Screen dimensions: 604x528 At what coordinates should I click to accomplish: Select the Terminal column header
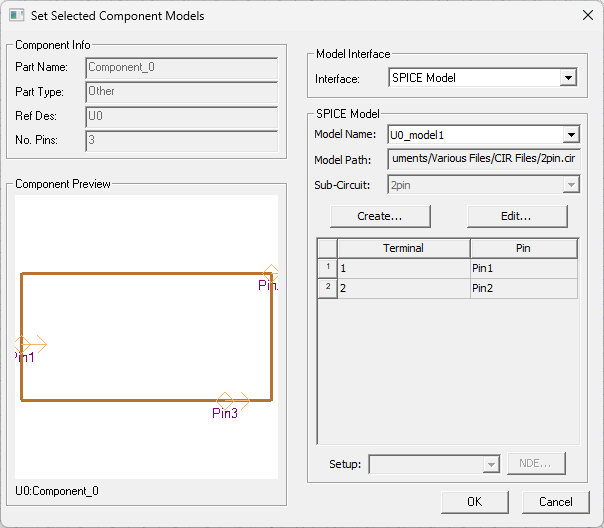[x=404, y=248]
